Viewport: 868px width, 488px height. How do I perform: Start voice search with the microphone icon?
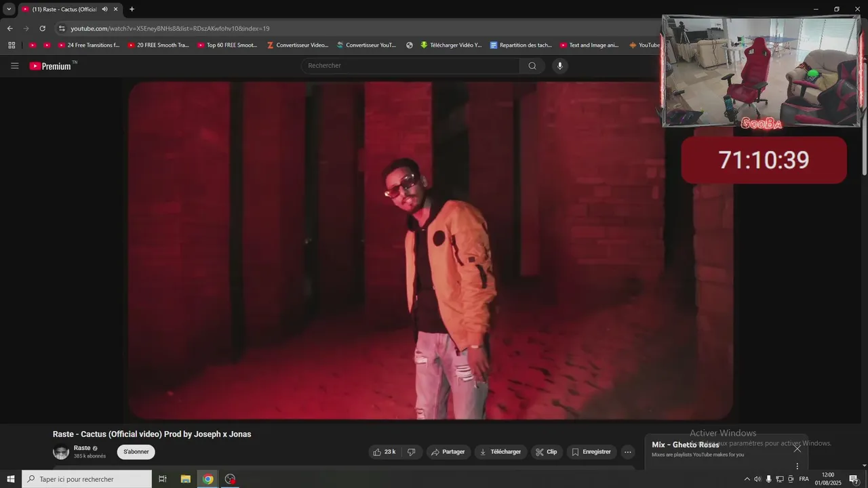[559, 66]
